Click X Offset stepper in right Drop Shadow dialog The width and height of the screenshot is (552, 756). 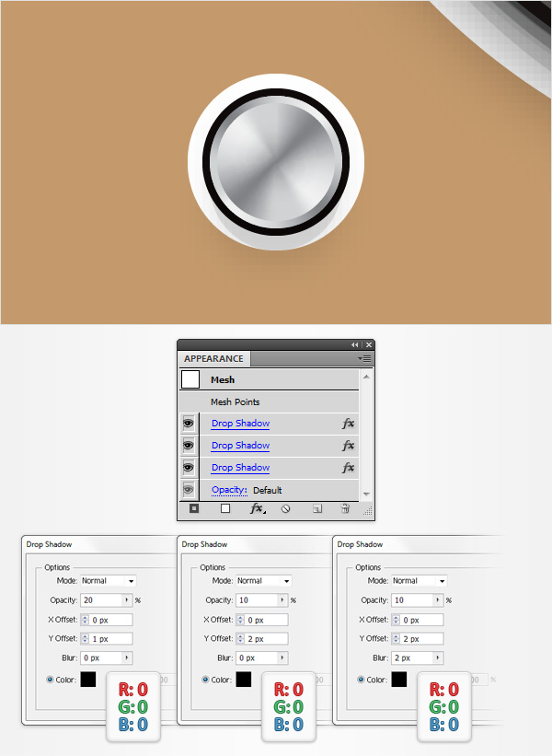point(396,620)
